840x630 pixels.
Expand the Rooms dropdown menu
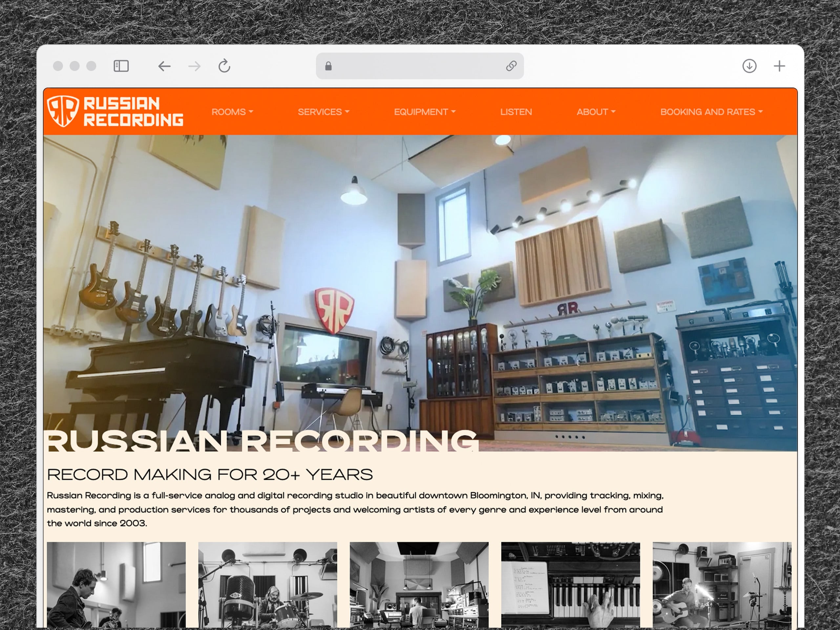(x=232, y=112)
